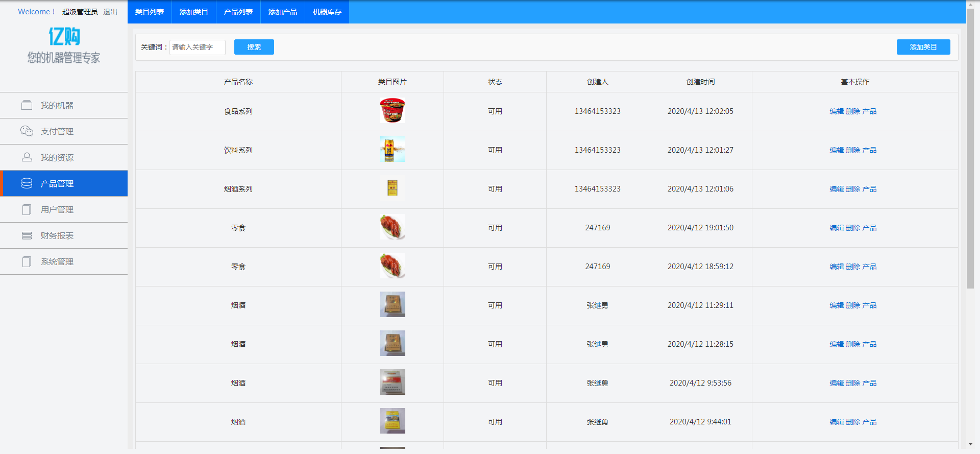980x454 pixels.
Task: Click the scroll down arrow of the scrollbar
Action: [x=970, y=445]
